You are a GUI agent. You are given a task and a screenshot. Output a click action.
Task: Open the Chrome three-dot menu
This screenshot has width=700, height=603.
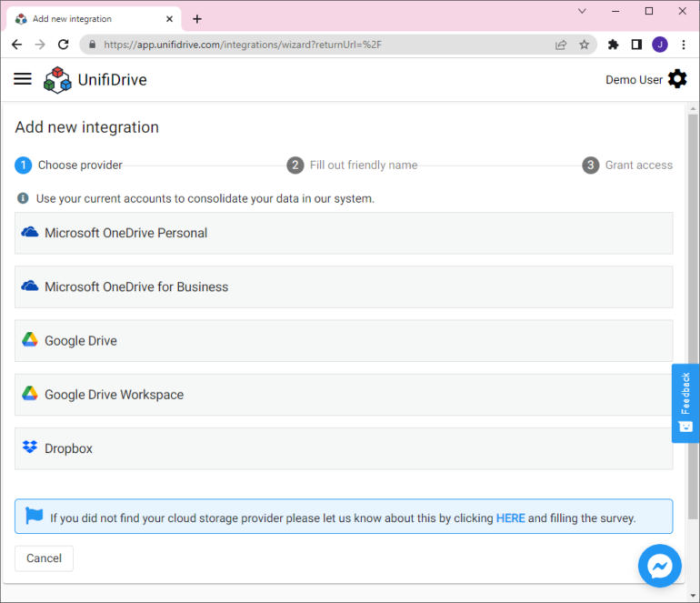pos(684,45)
